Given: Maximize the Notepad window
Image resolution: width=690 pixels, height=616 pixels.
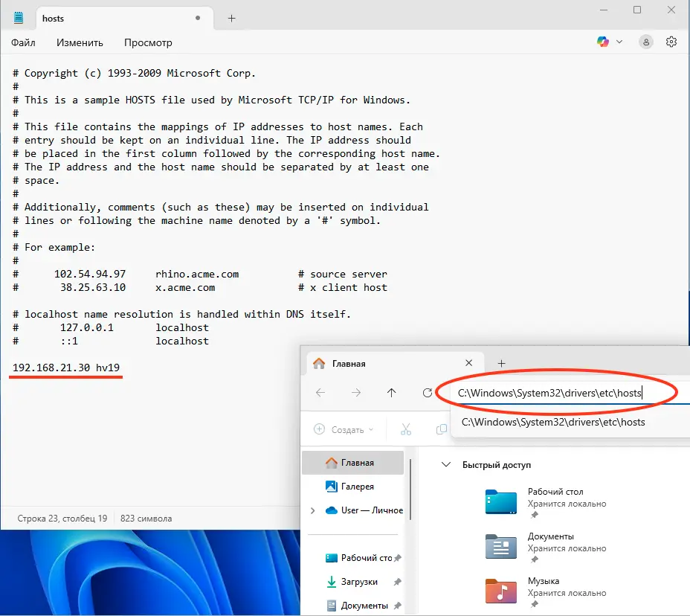Looking at the screenshot, I should pos(637,10).
